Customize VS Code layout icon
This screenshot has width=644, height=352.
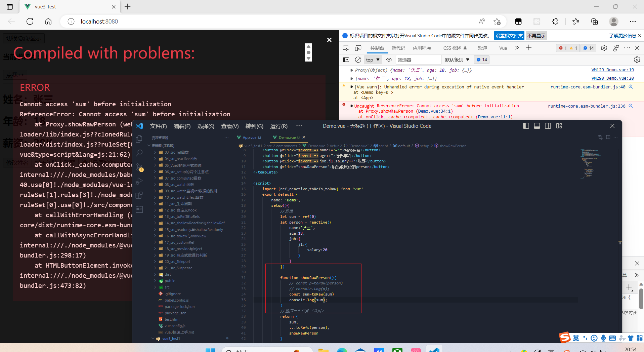click(559, 126)
